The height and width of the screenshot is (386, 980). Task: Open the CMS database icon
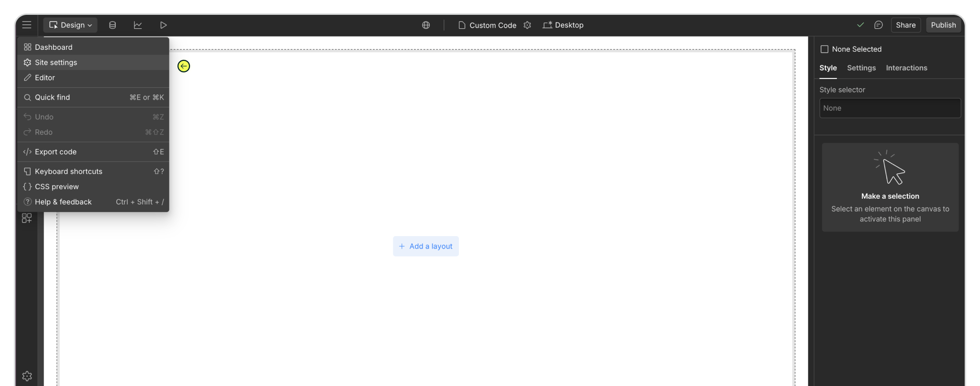112,25
